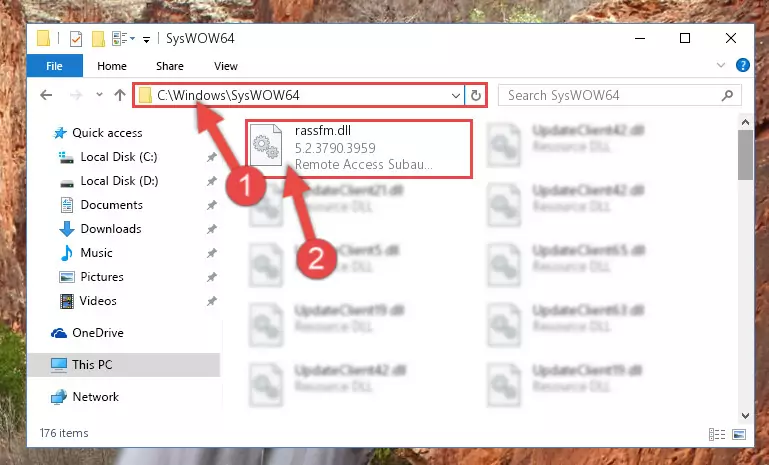Click the magnifying glass search icon
Image resolution: width=769 pixels, height=465 pixels.
(727, 95)
